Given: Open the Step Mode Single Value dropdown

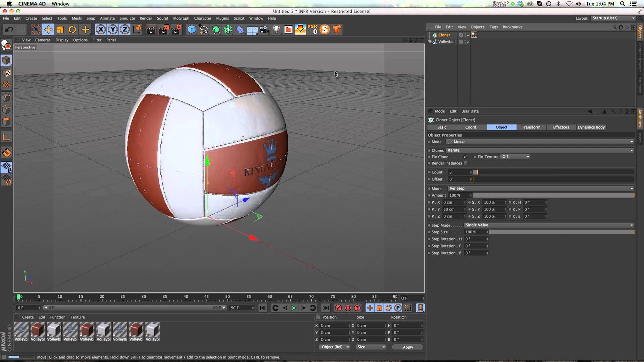Looking at the screenshot, I should [x=549, y=225].
